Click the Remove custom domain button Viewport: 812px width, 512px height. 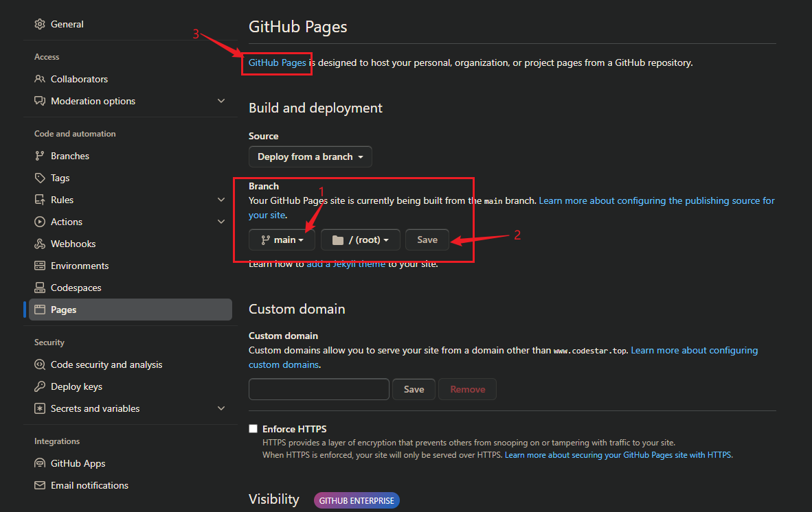[x=468, y=389]
